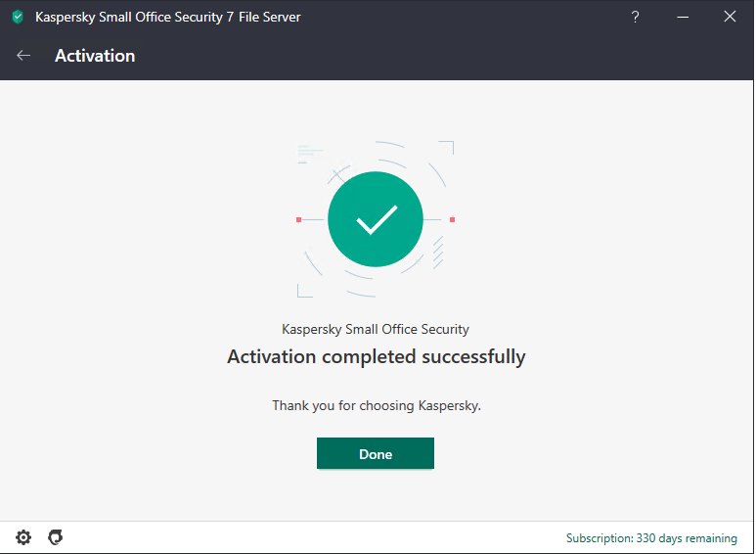
Task: Close the Kaspersky window
Action: pyautogui.click(x=730, y=17)
